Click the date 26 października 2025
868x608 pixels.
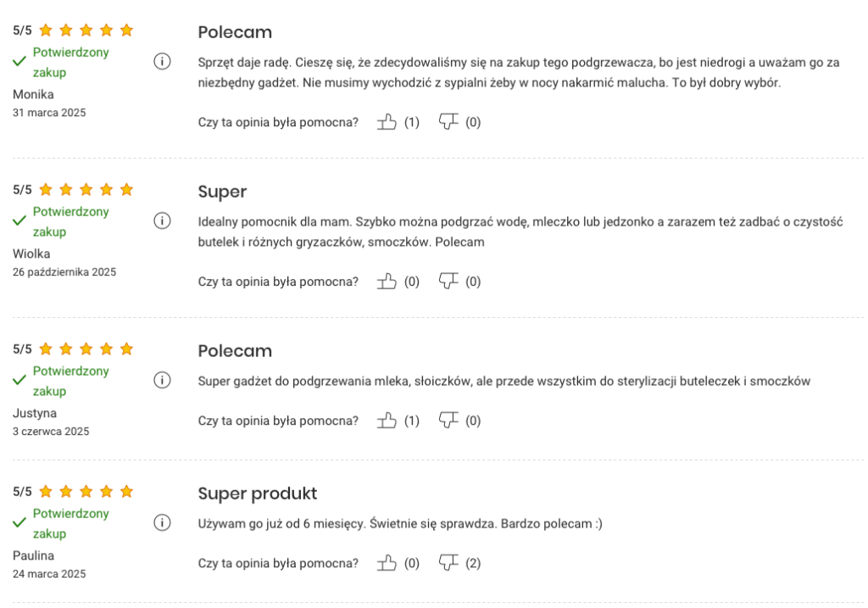coord(64,271)
